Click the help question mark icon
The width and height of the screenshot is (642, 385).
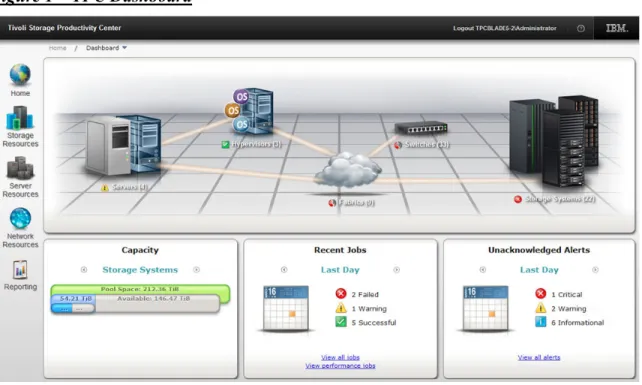pyautogui.click(x=581, y=28)
